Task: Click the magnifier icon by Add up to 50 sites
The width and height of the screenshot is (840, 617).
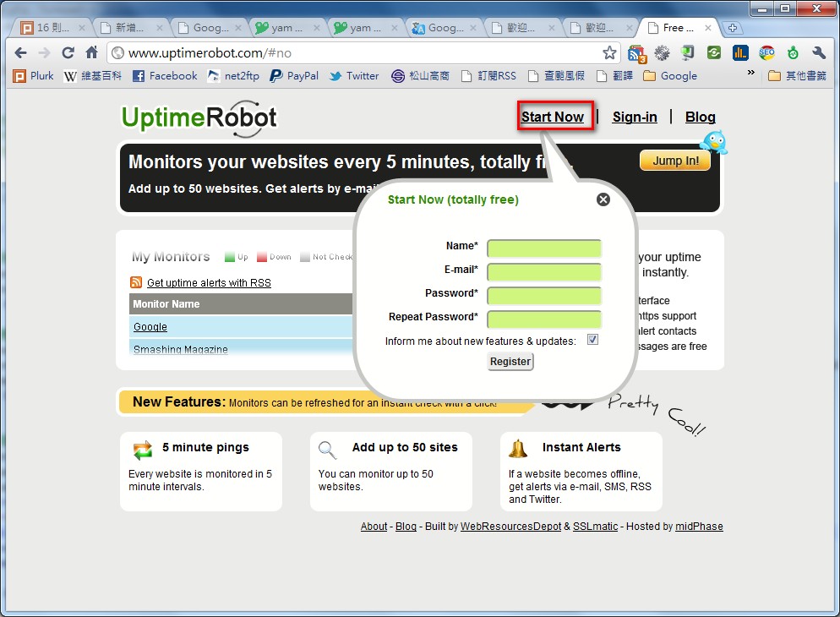Action: 327,450
